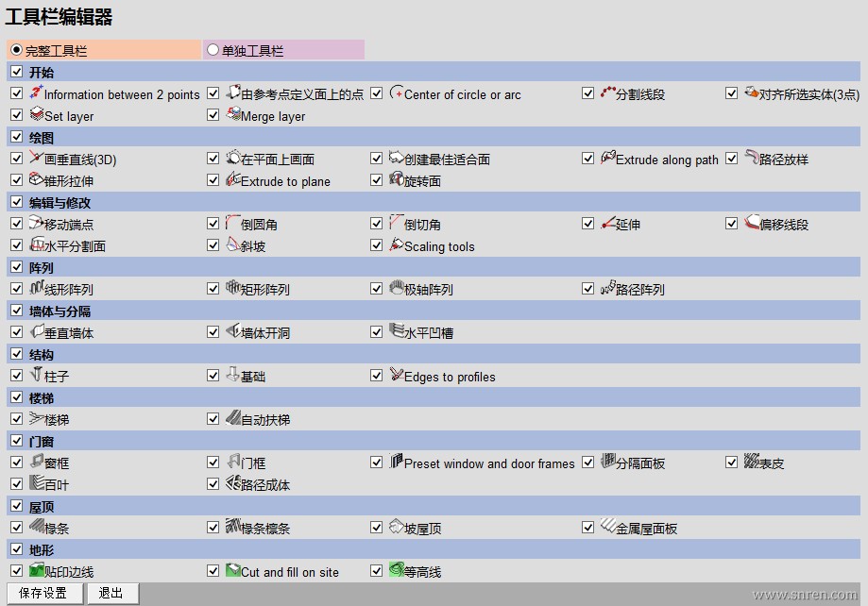Click the 自动扶梯 tool icon
Viewport: 868px width, 606px height.
pyautogui.click(x=233, y=418)
